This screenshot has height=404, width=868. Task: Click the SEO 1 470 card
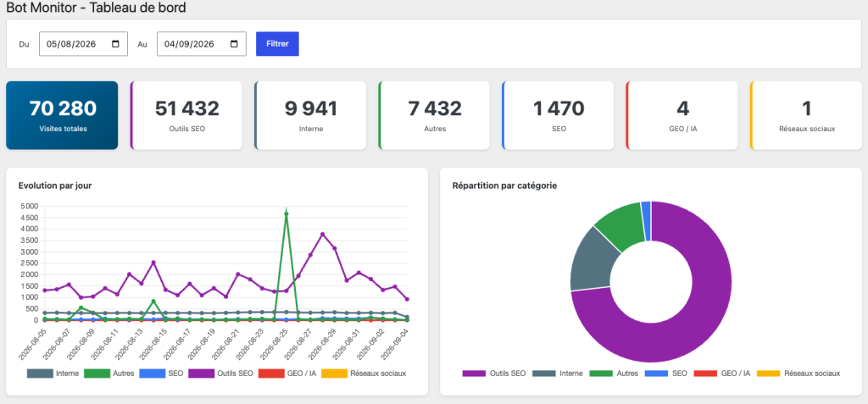[559, 116]
